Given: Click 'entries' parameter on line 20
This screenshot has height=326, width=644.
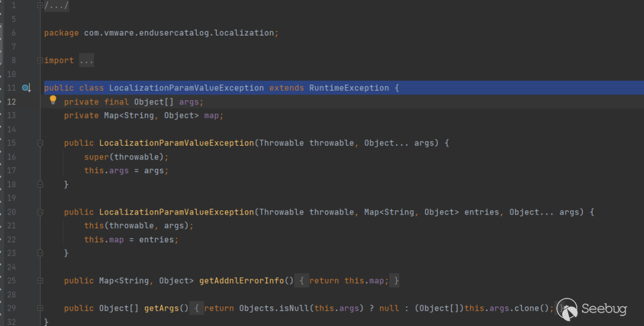Looking at the screenshot, I should coord(482,212).
